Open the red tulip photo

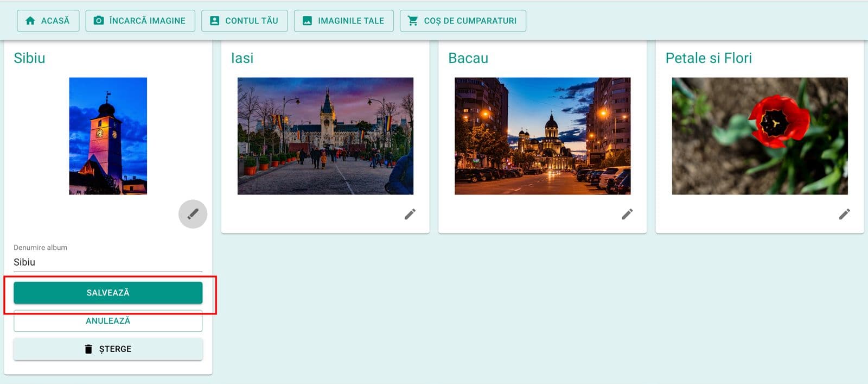tap(759, 136)
